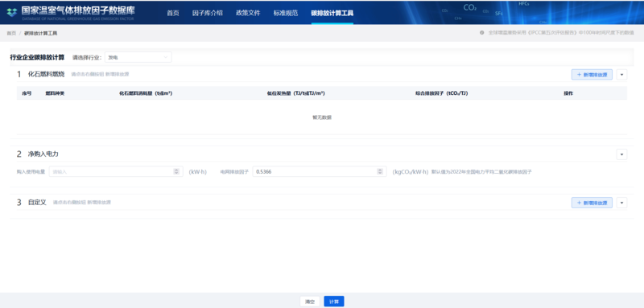Click the stepper arrows on 购入使用电量 field
This screenshot has width=644, height=308.
176,171
